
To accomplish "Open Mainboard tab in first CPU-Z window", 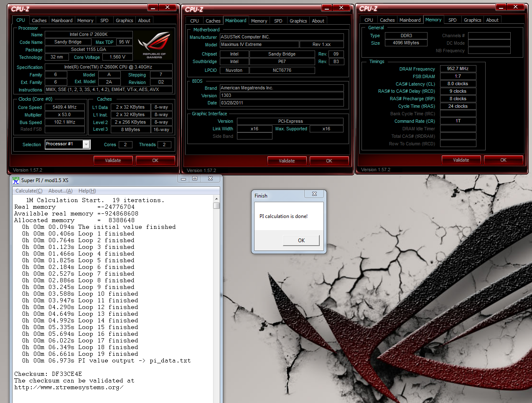I will [x=62, y=20].
